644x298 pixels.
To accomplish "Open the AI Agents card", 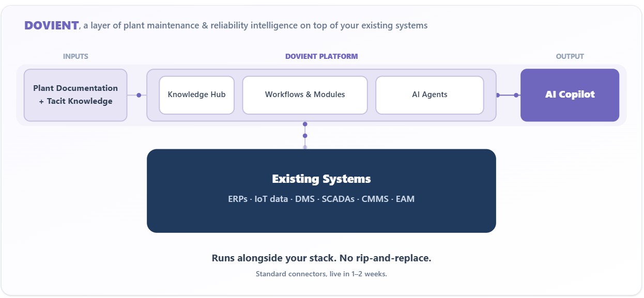I will (430, 95).
